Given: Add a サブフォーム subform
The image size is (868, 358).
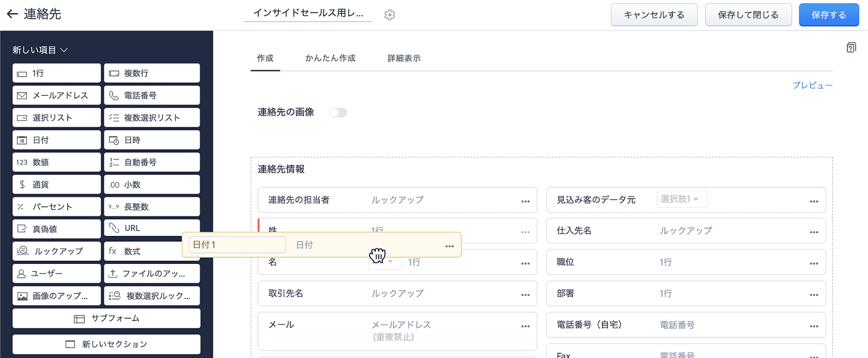Looking at the screenshot, I should coord(106,319).
